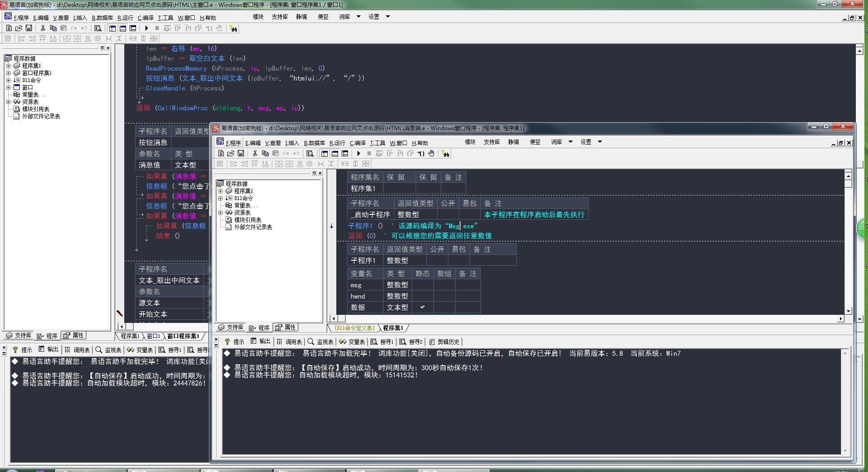Screen dimensions: 868x472
Task: Cut with scissors icon in main window toolbar
Action: [x=43, y=28]
